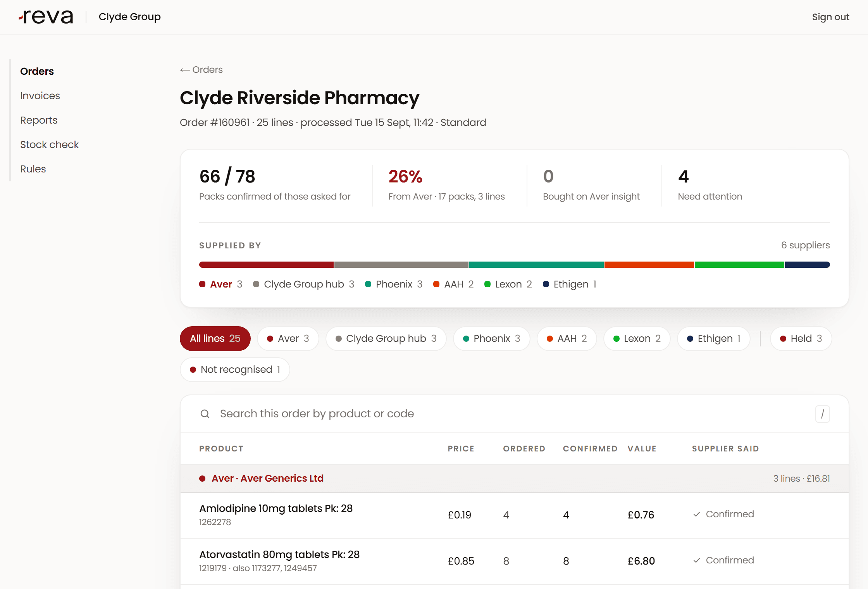This screenshot has width=868, height=589.
Task: Click the grey Clyde Group hub bar segment
Action: click(x=401, y=265)
